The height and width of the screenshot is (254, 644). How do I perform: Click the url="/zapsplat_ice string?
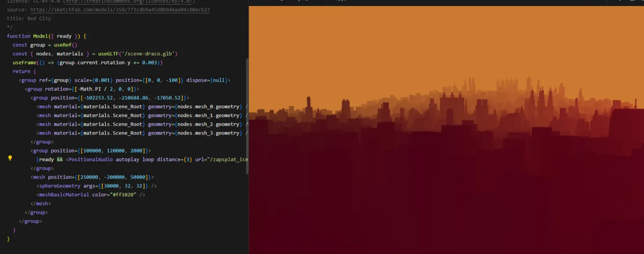(x=221, y=160)
